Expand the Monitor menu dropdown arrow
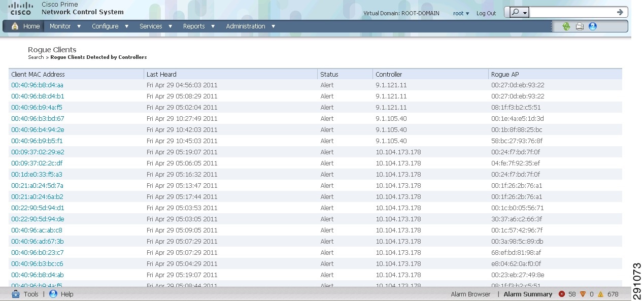Viewport: 644px width, 301px height. click(x=79, y=26)
